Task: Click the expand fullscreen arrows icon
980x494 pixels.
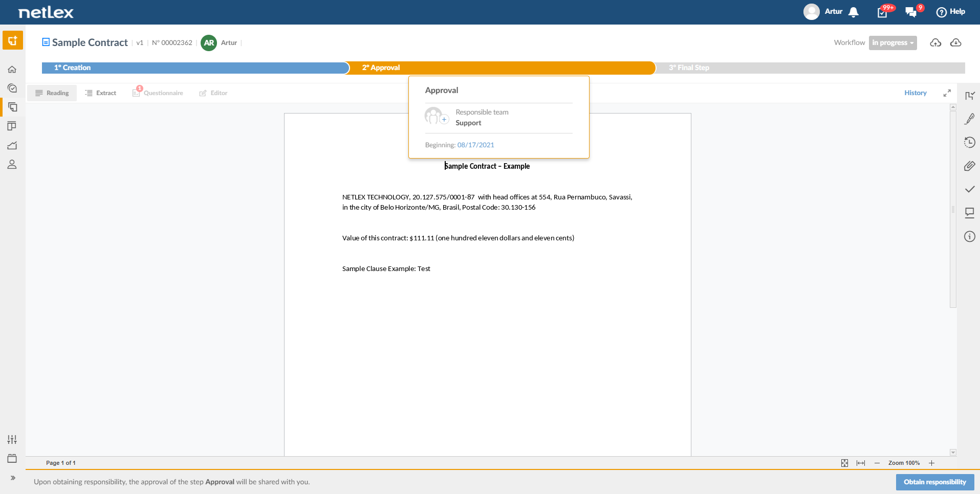Action: click(947, 93)
